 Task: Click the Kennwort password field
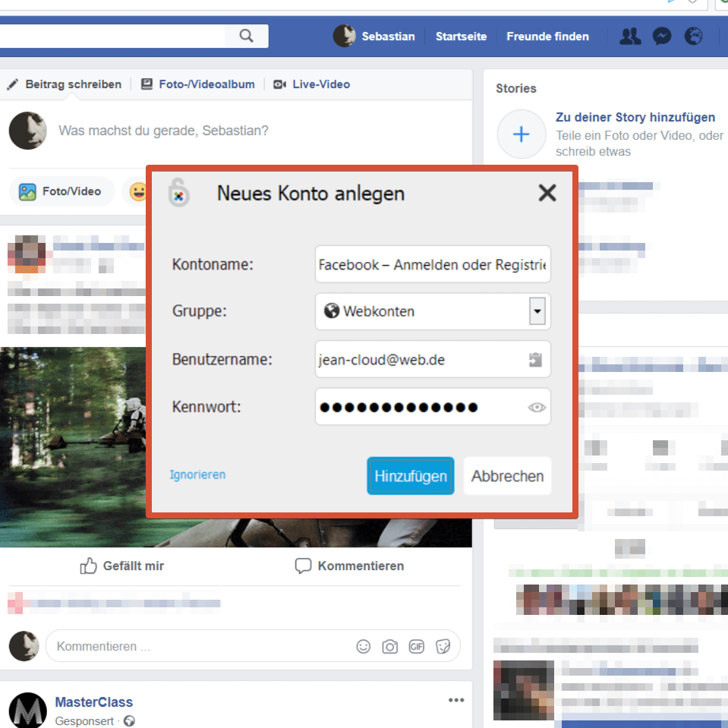[x=433, y=407]
